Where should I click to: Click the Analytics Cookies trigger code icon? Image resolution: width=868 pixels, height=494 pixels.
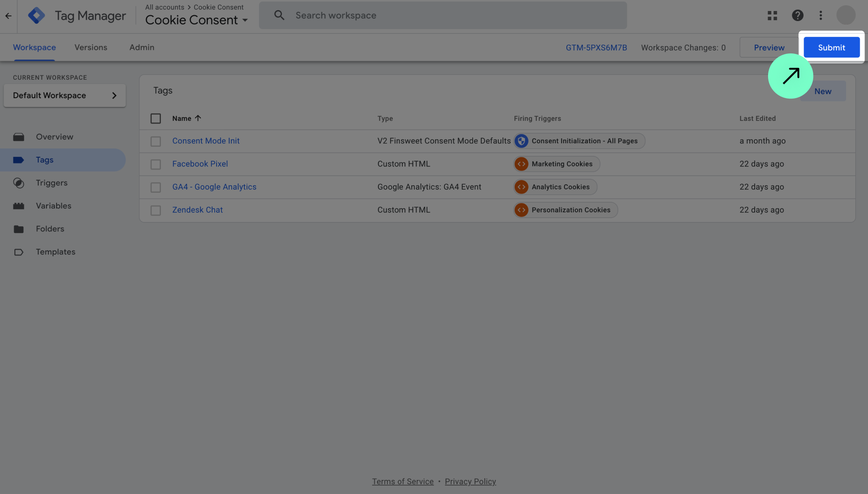521,187
